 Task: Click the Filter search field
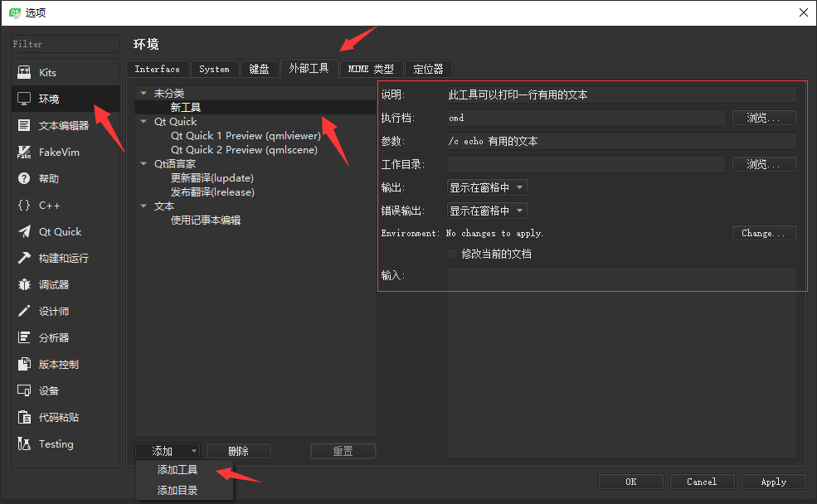[x=66, y=44]
